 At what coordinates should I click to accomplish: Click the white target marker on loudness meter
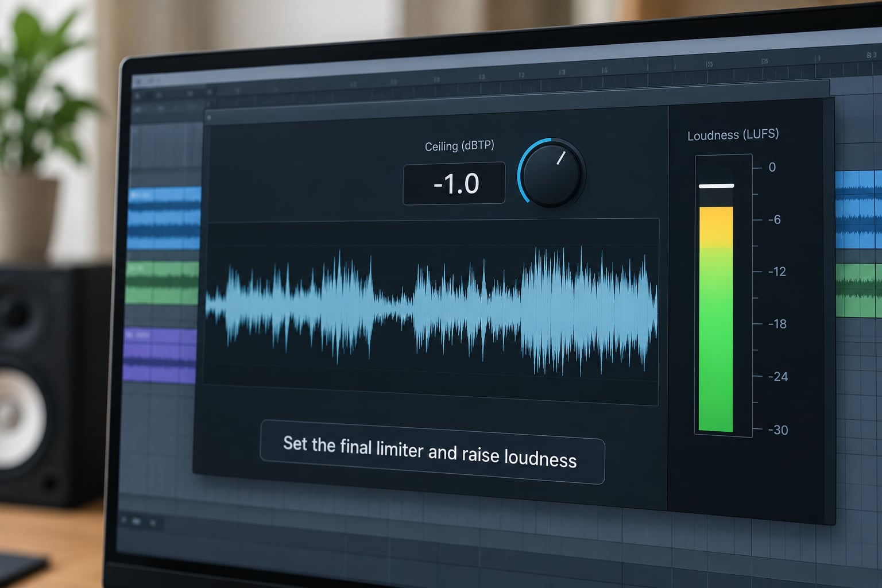tap(716, 185)
